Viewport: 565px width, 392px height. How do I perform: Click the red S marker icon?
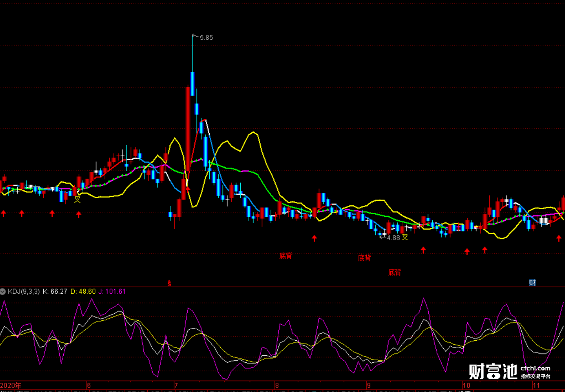click(169, 283)
